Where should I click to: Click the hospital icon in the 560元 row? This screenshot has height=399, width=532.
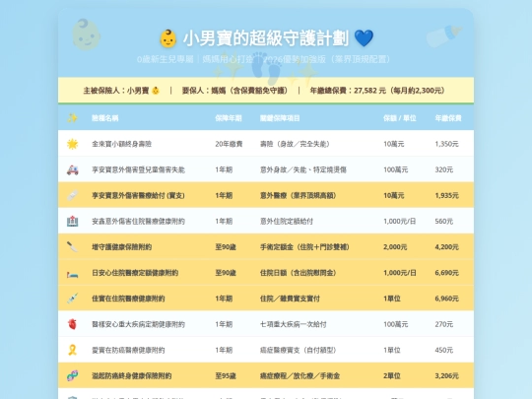point(72,222)
